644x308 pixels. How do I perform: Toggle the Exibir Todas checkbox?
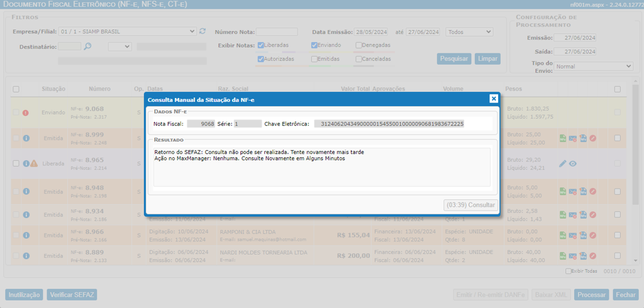pyautogui.click(x=569, y=271)
